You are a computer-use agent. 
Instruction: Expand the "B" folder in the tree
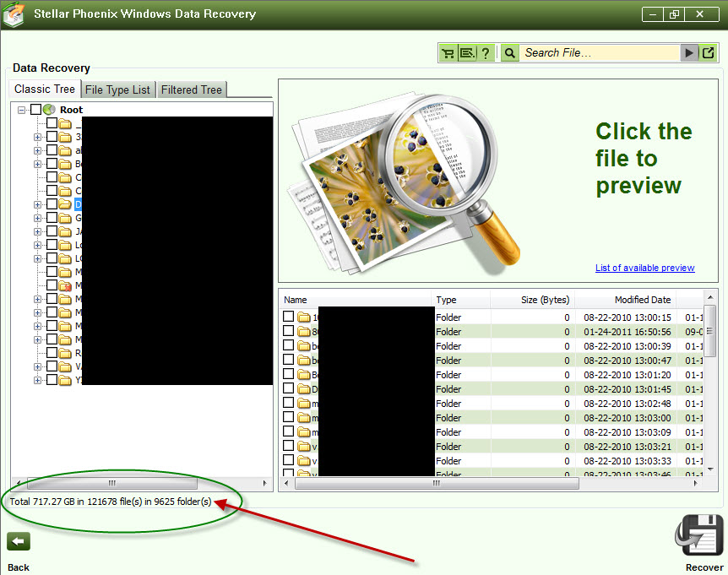(38, 165)
